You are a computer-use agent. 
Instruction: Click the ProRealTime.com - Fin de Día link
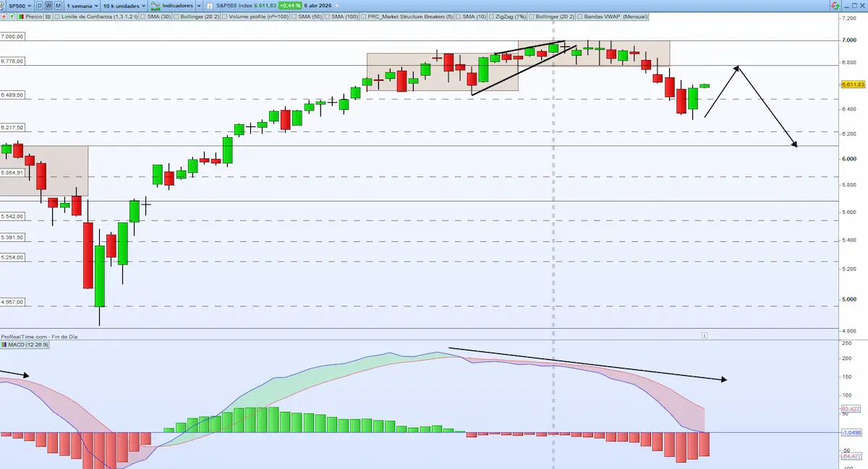tap(40, 335)
